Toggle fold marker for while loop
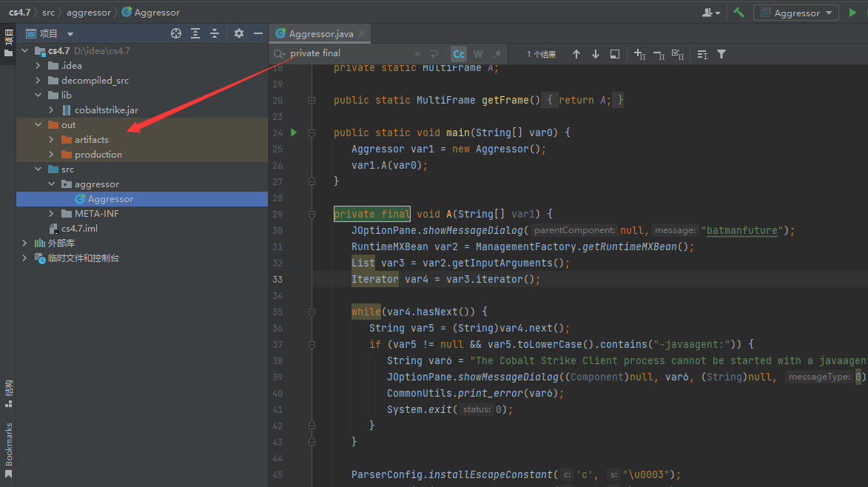The width and height of the screenshot is (868, 487). [x=312, y=312]
